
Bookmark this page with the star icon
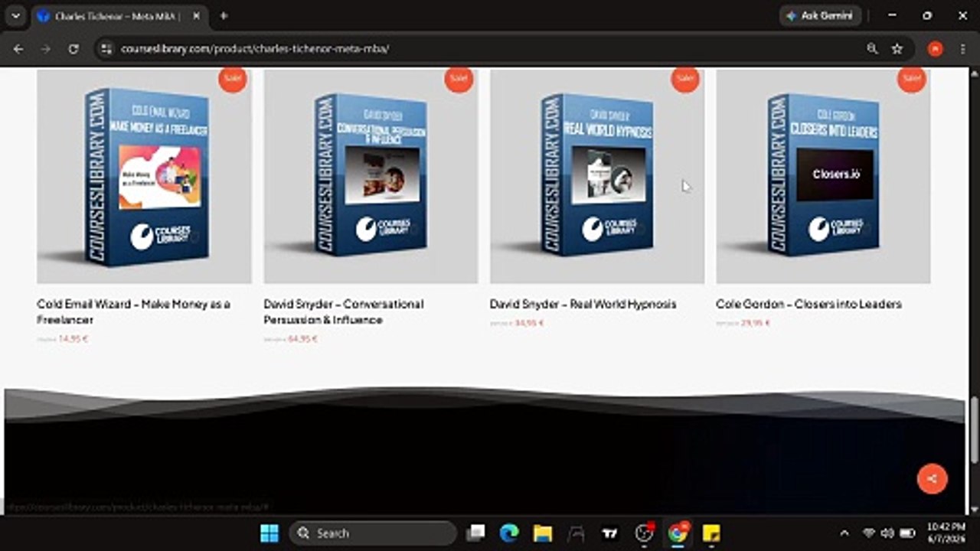click(897, 48)
